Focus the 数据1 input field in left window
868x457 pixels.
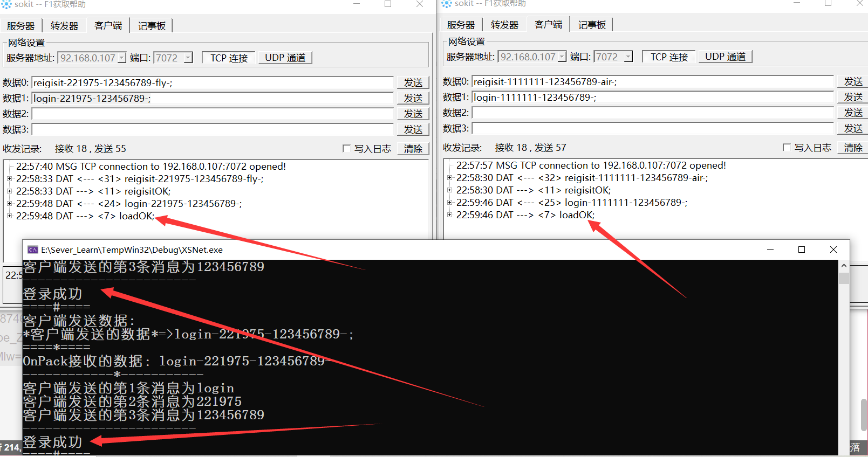213,98
